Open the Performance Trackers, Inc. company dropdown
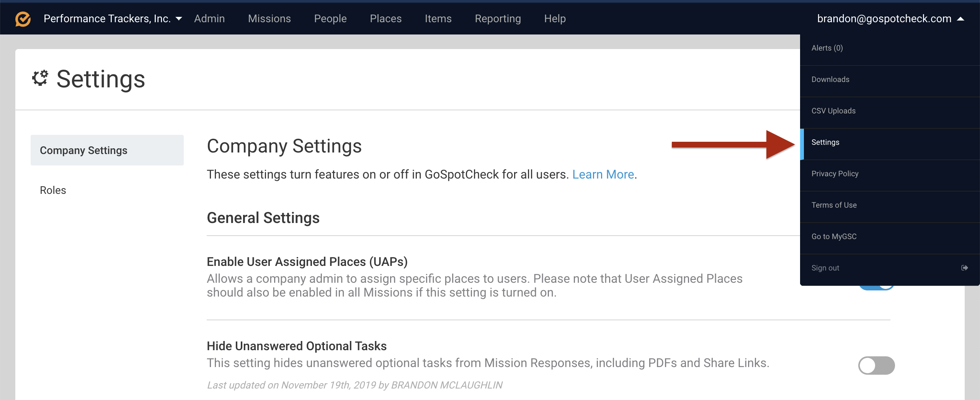This screenshot has height=400, width=980. pos(113,19)
